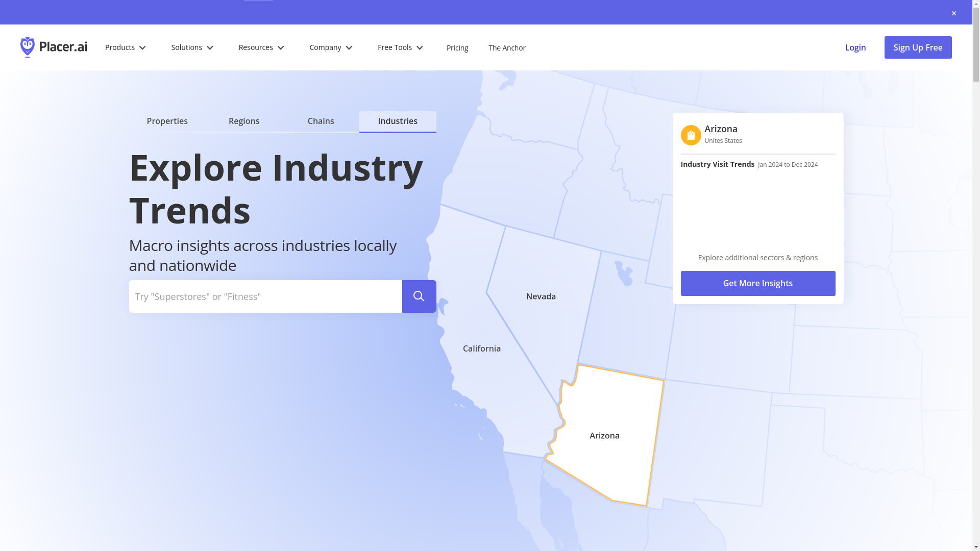The width and height of the screenshot is (980, 551).
Task: Click the Placer.ai owl logo
Action: click(54, 47)
